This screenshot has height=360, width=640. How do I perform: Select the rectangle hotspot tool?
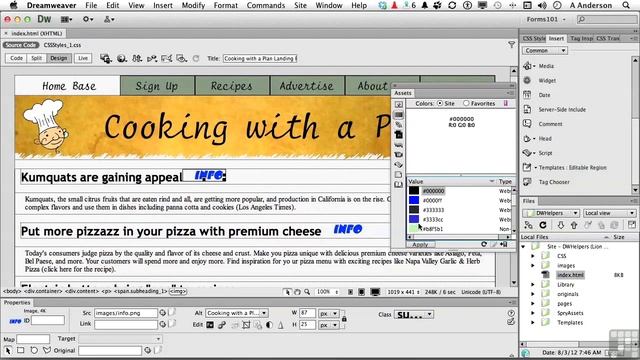tap(21, 350)
